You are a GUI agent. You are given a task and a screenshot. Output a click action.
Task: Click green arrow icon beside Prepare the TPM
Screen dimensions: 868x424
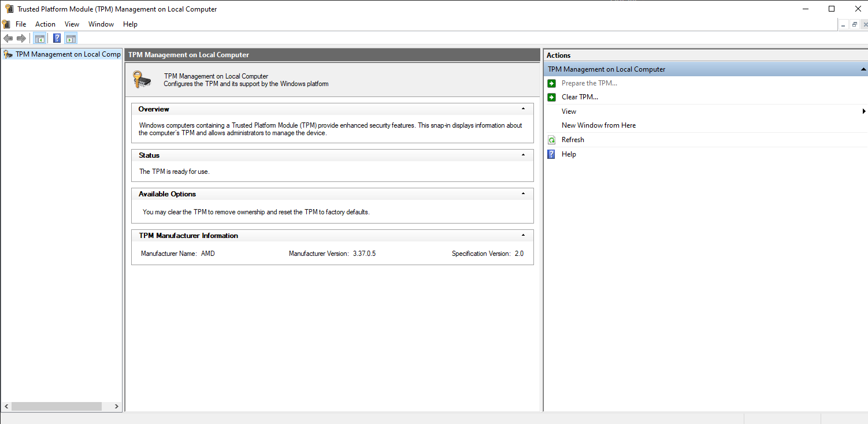pyautogui.click(x=551, y=83)
